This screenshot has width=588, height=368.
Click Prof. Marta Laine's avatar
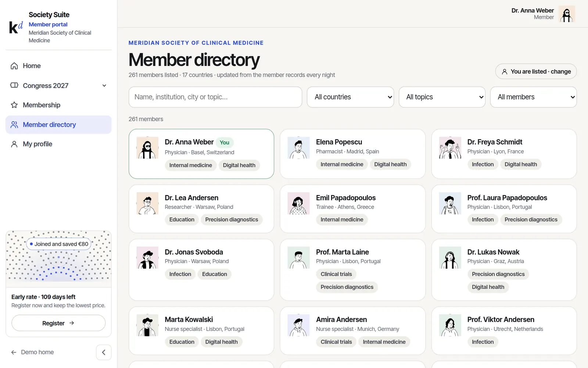click(x=298, y=258)
